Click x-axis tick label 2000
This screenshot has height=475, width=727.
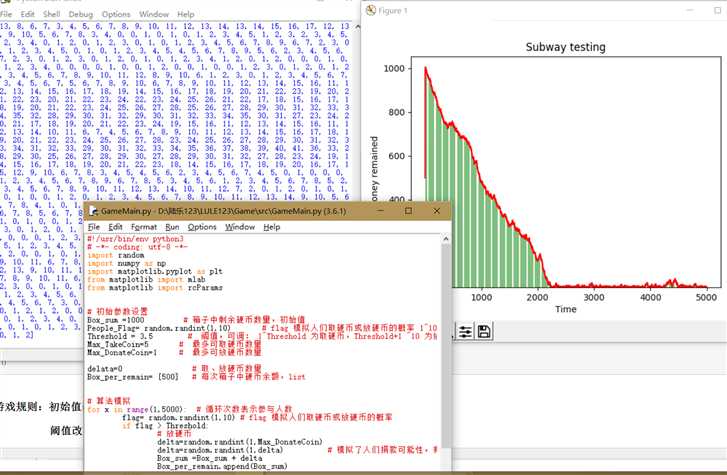coord(538,297)
